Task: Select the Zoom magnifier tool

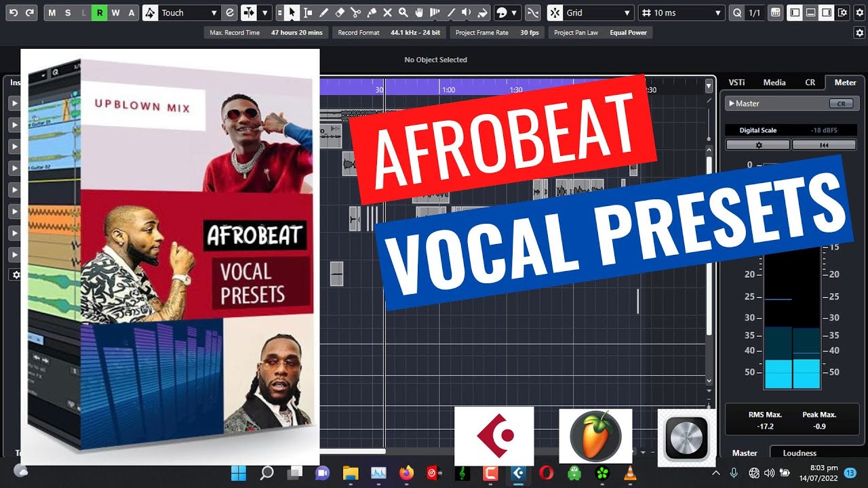Action: pyautogui.click(x=403, y=13)
